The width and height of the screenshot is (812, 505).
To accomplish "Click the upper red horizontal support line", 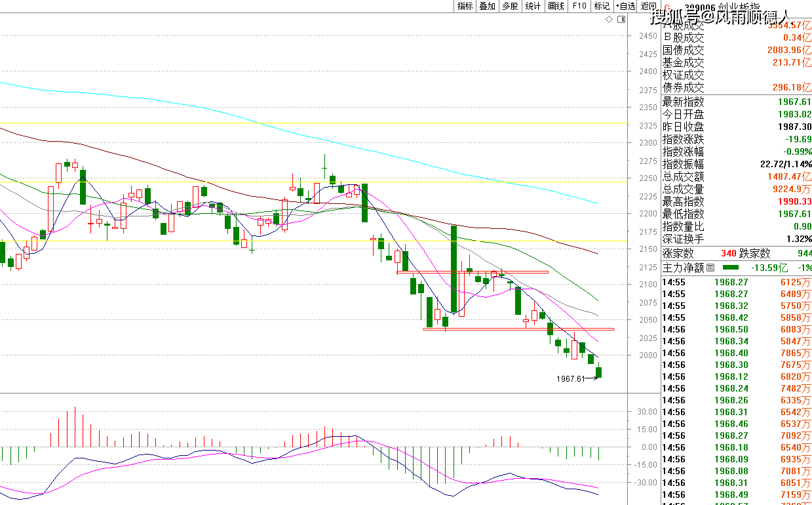I will click(x=472, y=272).
